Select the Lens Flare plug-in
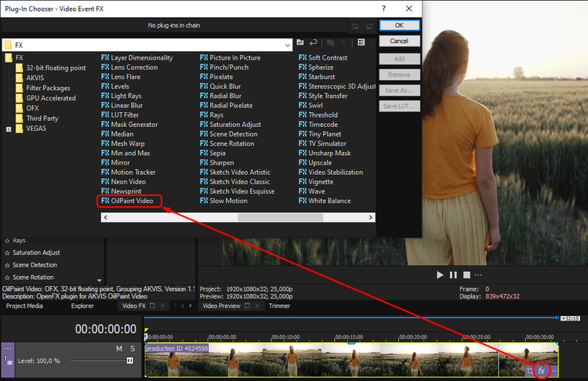This screenshot has width=588, height=381. tap(121, 77)
